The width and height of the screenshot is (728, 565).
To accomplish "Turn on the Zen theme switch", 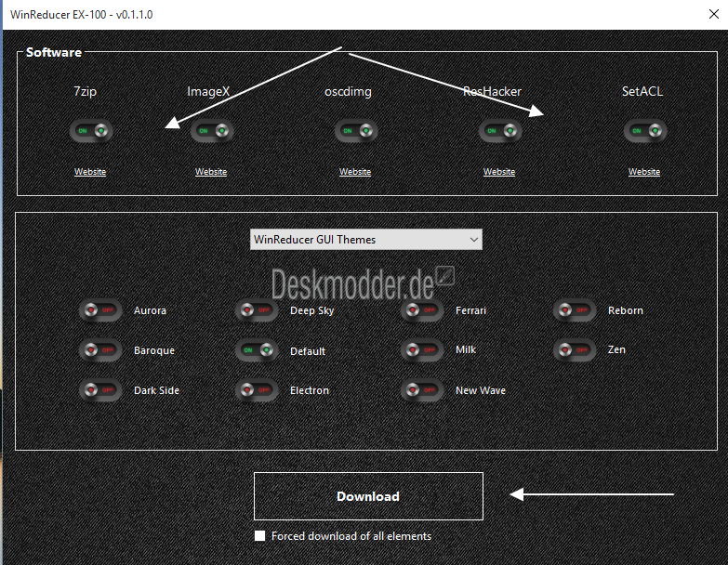I will click(575, 349).
